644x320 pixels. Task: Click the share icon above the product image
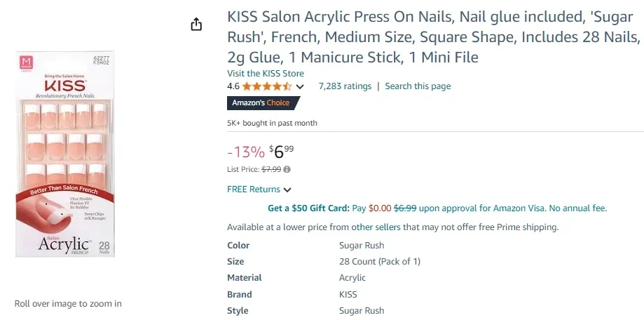pyautogui.click(x=196, y=25)
